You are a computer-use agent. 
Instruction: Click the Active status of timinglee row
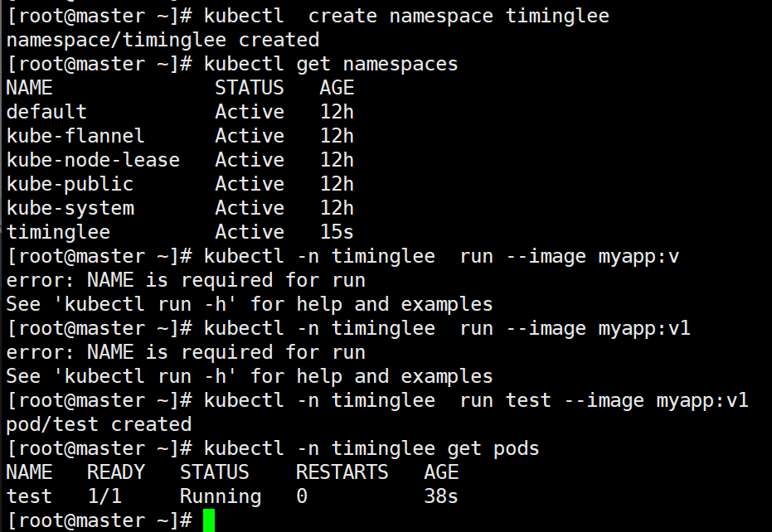(250, 232)
